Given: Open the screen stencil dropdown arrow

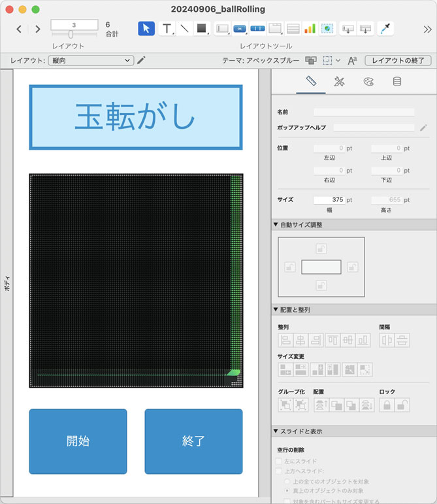Looking at the screenshot, I should click(x=338, y=60).
